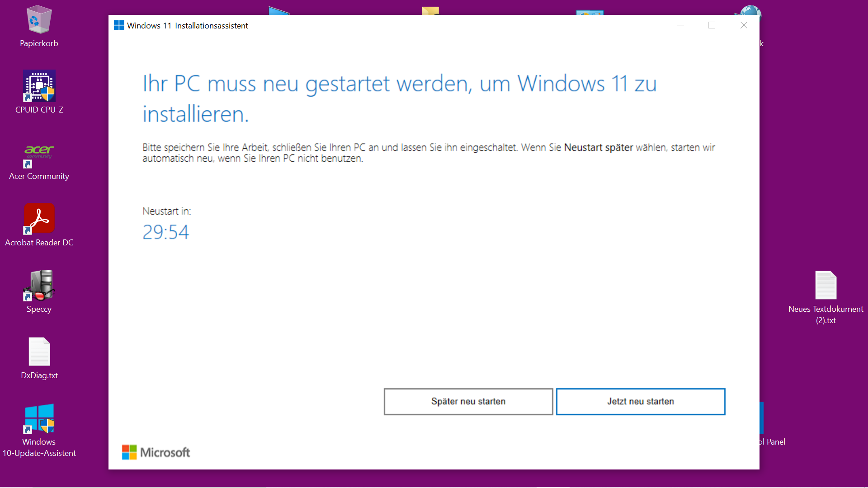Open the Acer Community shortcut

(x=39, y=154)
